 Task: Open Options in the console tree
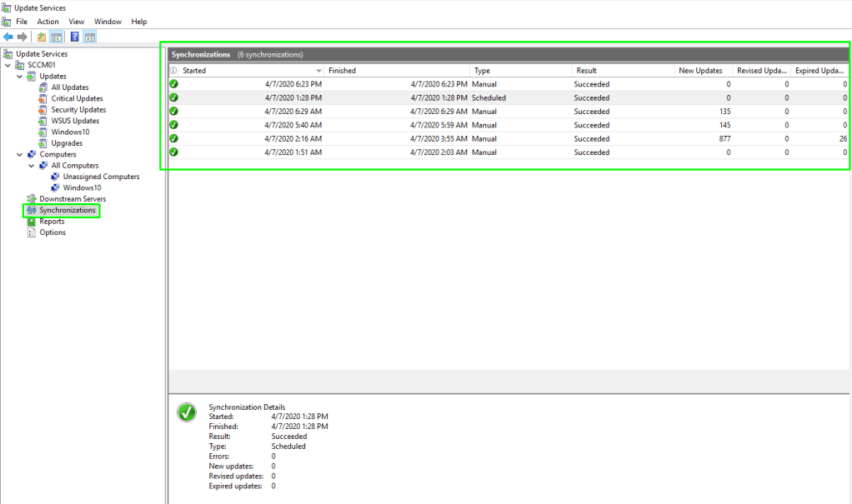[53, 232]
